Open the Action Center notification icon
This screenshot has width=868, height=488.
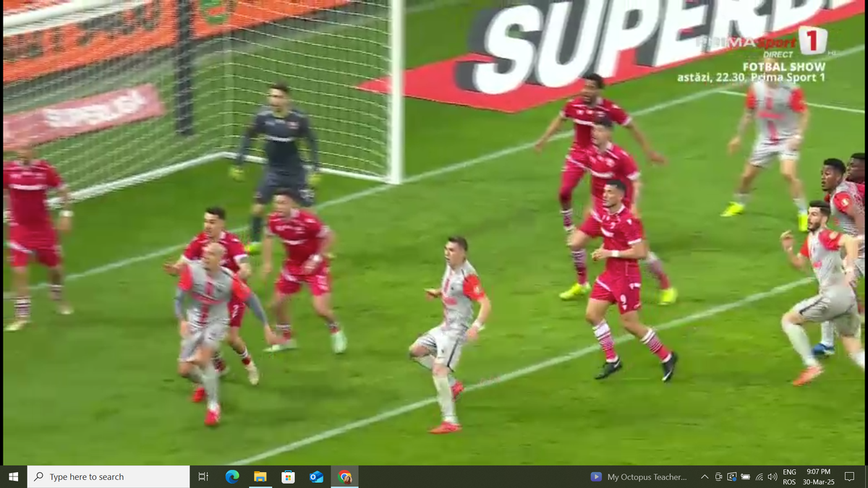(848, 476)
